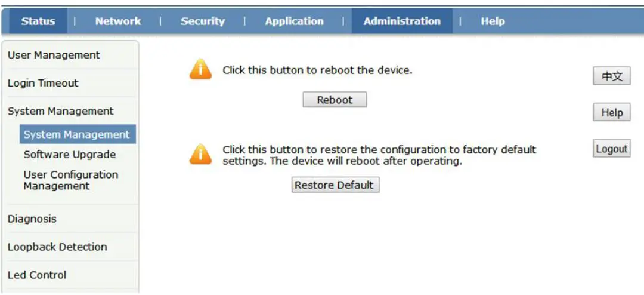Expand the Diagnosis sidebar section

(32, 219)
